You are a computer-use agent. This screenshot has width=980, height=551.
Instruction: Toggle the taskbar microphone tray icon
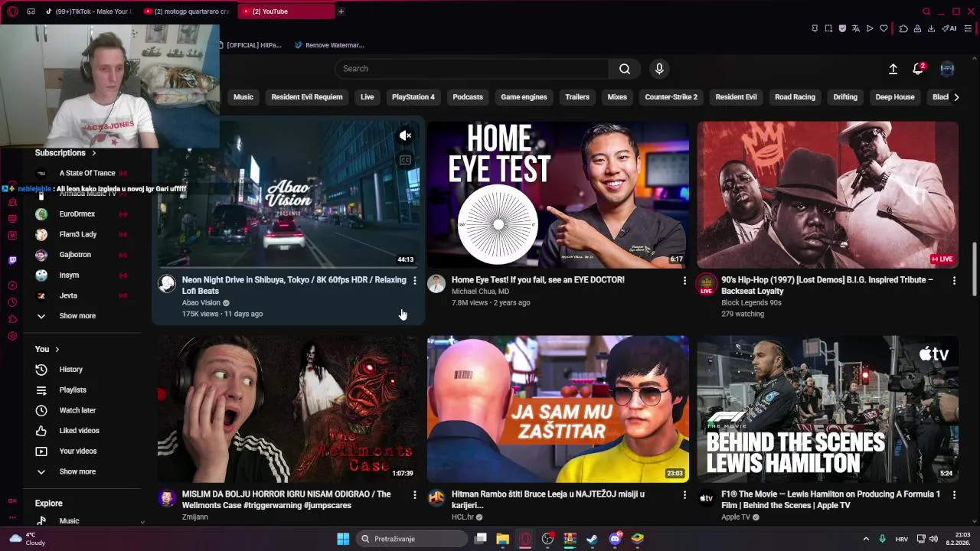[x=882, y=539]
